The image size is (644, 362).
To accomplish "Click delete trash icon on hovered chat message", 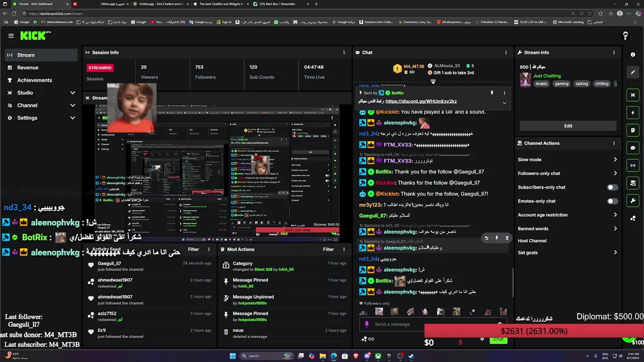I will pyautogui.click(x=507, y=238).
